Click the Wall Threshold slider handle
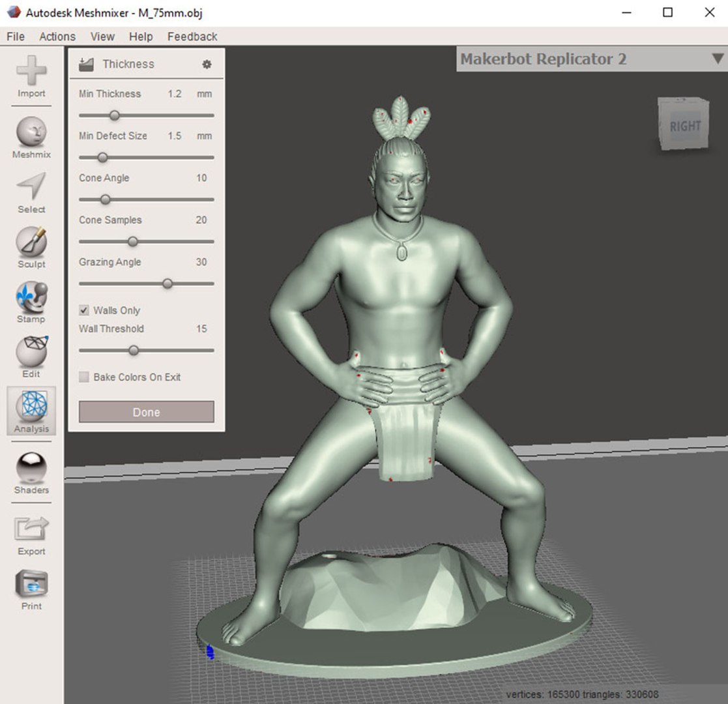The width and height of the screenshot is (728, 704). (134, 351)
